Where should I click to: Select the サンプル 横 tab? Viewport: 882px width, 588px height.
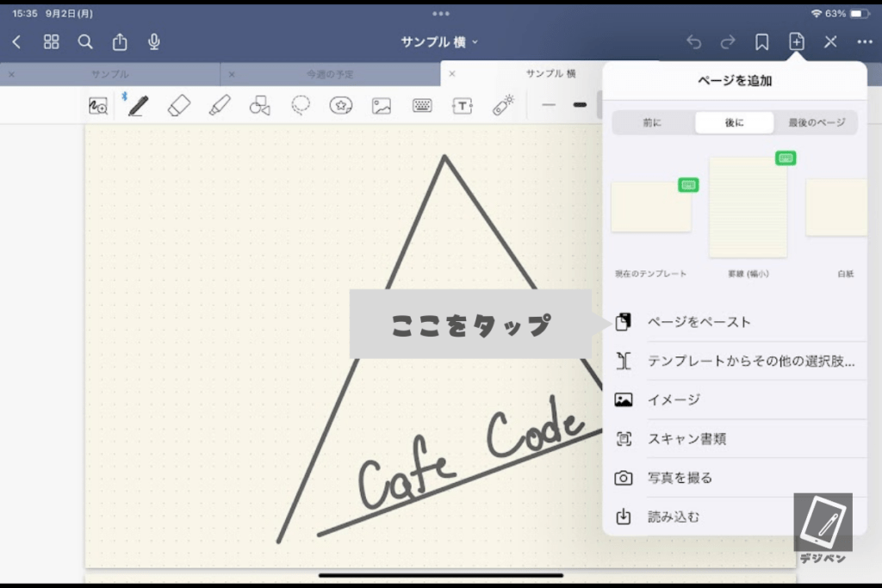tap(550, 74)
